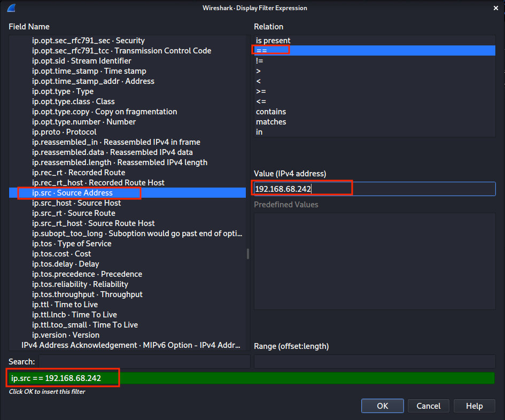The height and width of the screenshot is (420, 505).
Task: Focus the Search input field
Action: pos(145,361)
